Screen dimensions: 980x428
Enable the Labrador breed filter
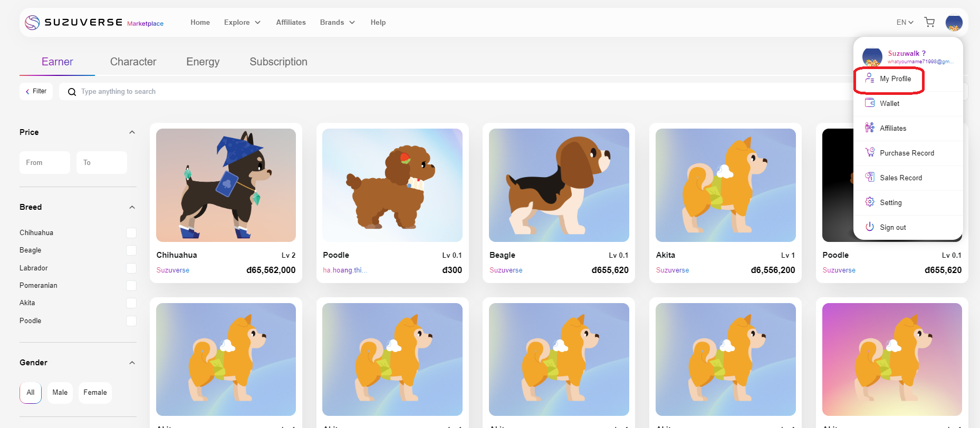click(x=131, y=268)
